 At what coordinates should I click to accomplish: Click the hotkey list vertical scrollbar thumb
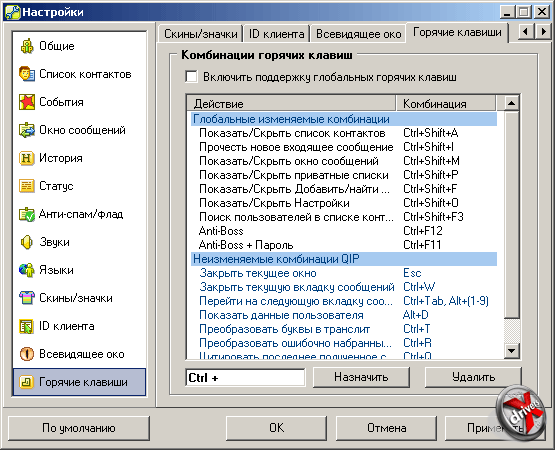511,214
